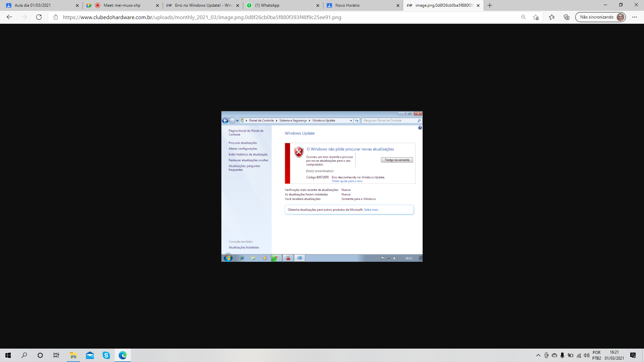The width and height of the screenshot is (644, 362).
Task: Check battery status in tray
Action: (x=571, y=355)
